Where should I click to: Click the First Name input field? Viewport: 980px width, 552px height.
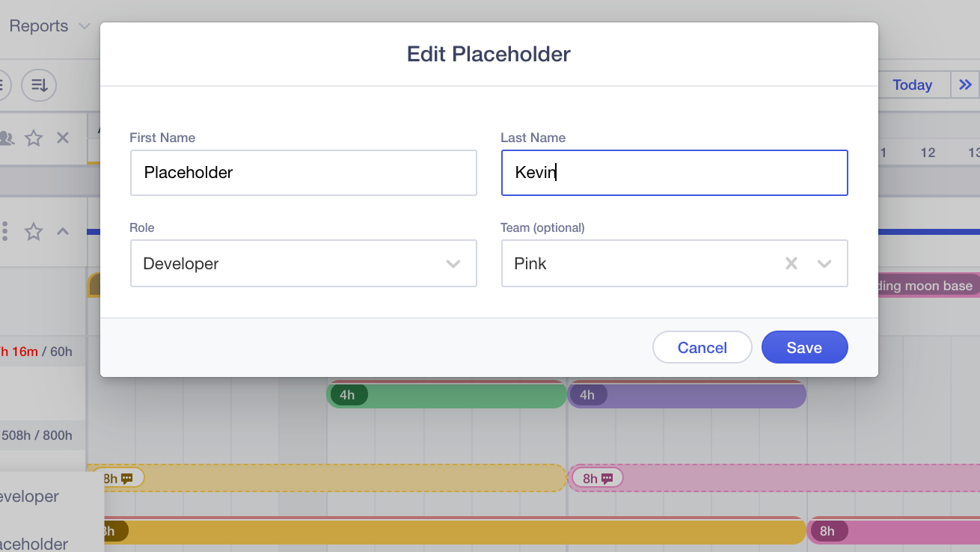click(x=304, y=173)
